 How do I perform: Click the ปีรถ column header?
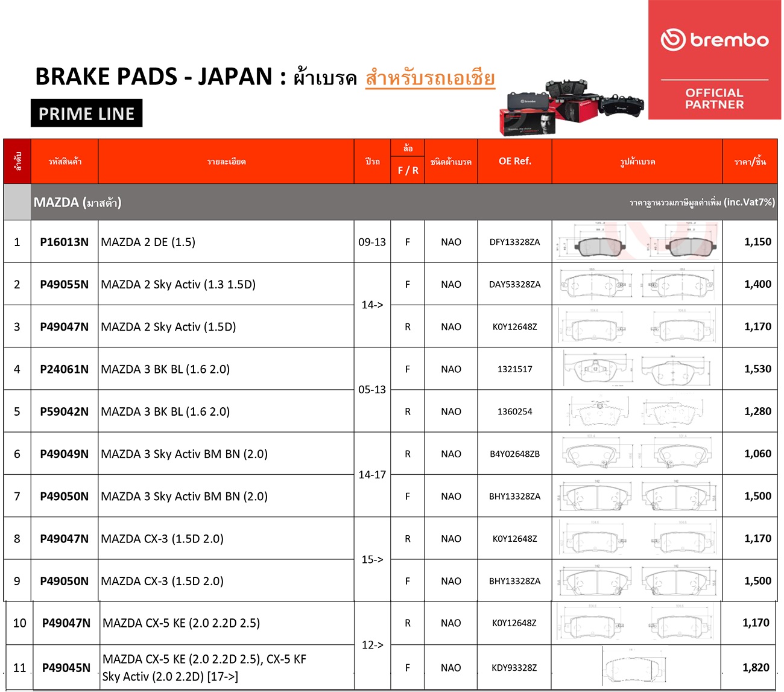[372, 162]
